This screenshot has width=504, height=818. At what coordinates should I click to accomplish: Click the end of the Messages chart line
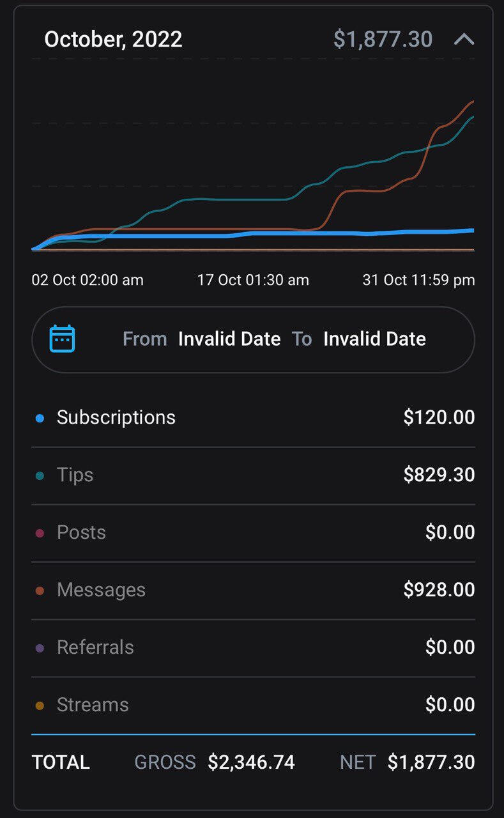coord(472,102)
